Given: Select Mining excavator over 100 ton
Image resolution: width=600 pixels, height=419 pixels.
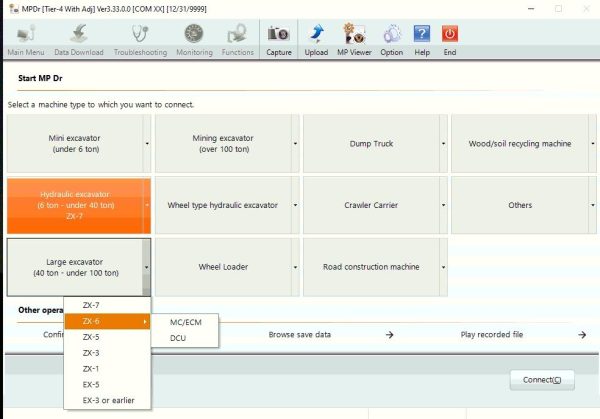Looking at the screenshot, I should tap(223, 143).
